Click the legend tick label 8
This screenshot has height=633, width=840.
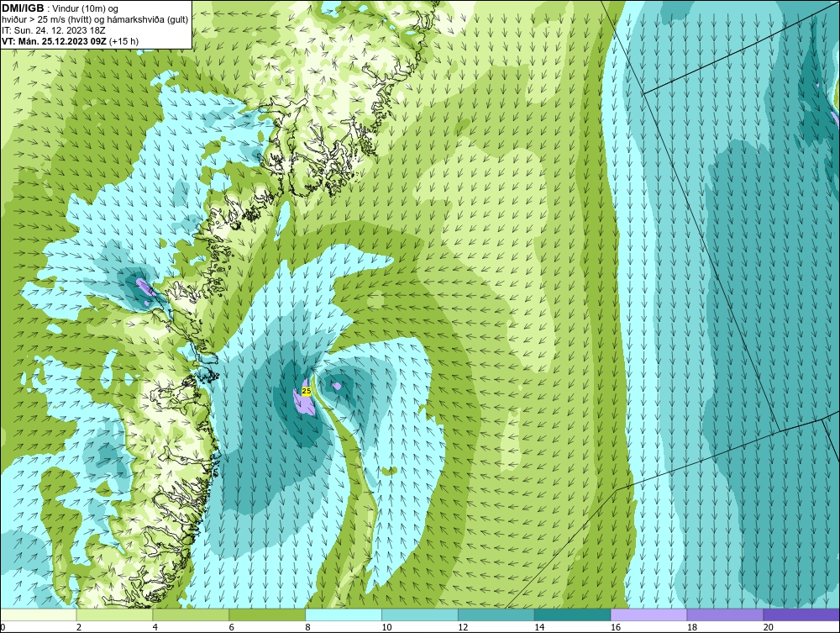click(x=308, y=627)
